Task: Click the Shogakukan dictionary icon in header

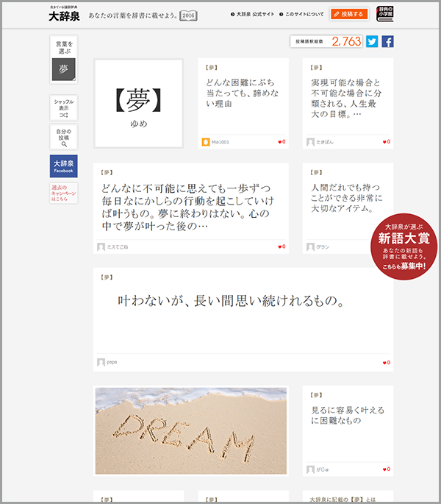Action: pyautogui.click(x=385, y=14)
